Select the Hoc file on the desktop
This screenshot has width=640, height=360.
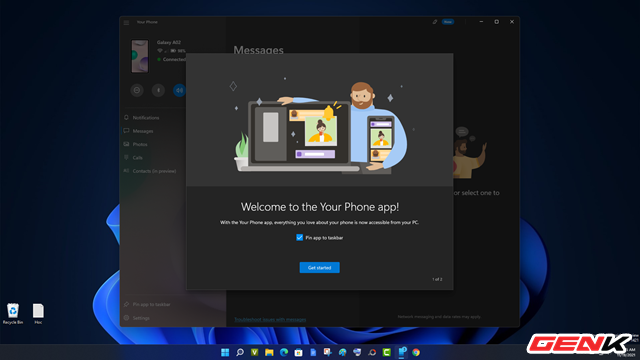coord(38,313)
